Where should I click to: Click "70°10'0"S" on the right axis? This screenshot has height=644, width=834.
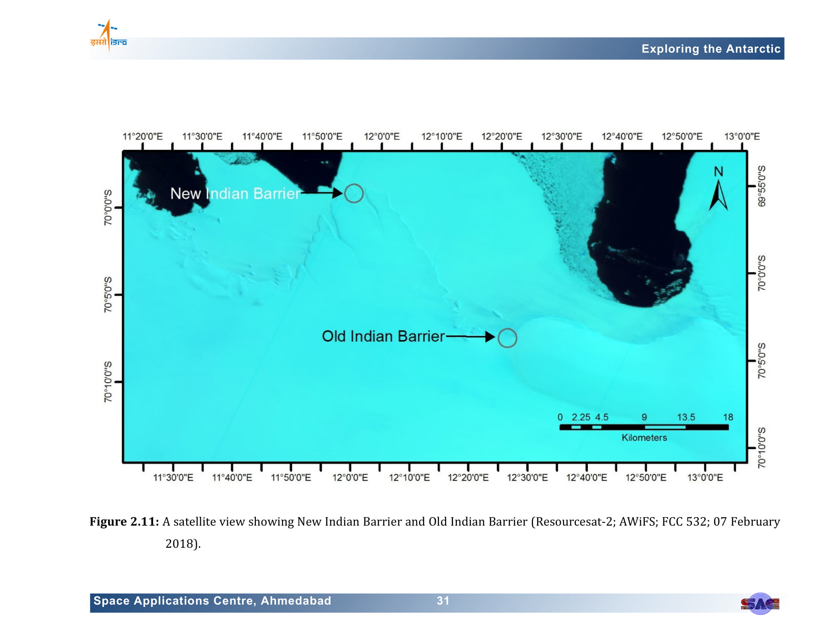(x=762, y=448)
